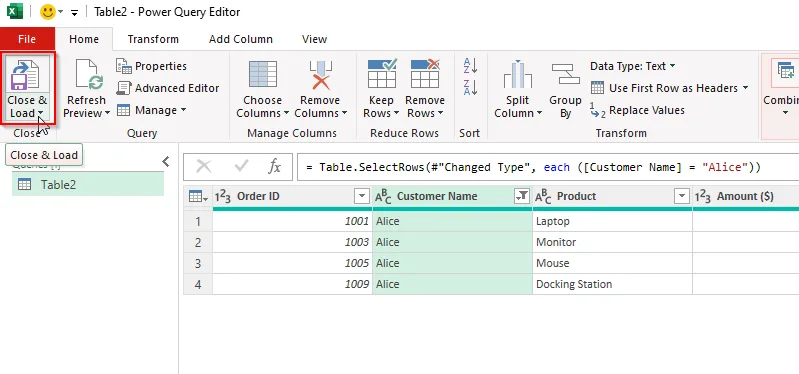Click the Laptop product cell
The image size is (799, 374).
(x=612, y=221)
